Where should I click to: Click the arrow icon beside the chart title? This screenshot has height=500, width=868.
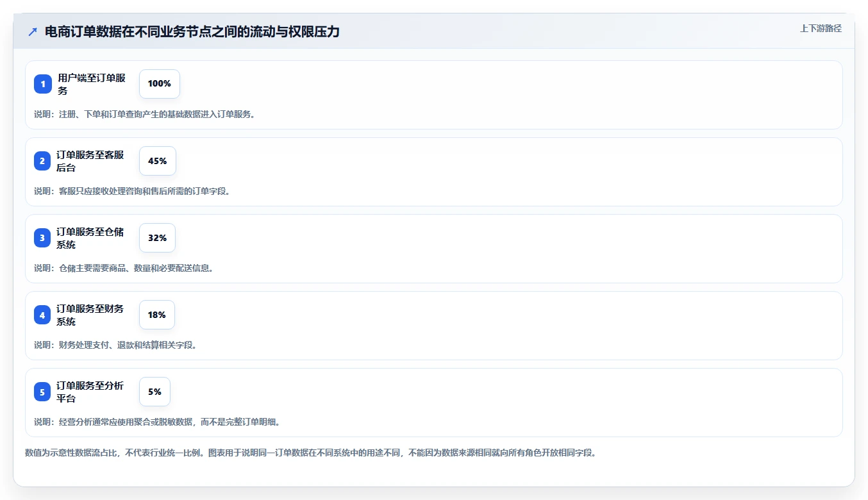click(x=33, y=32)
